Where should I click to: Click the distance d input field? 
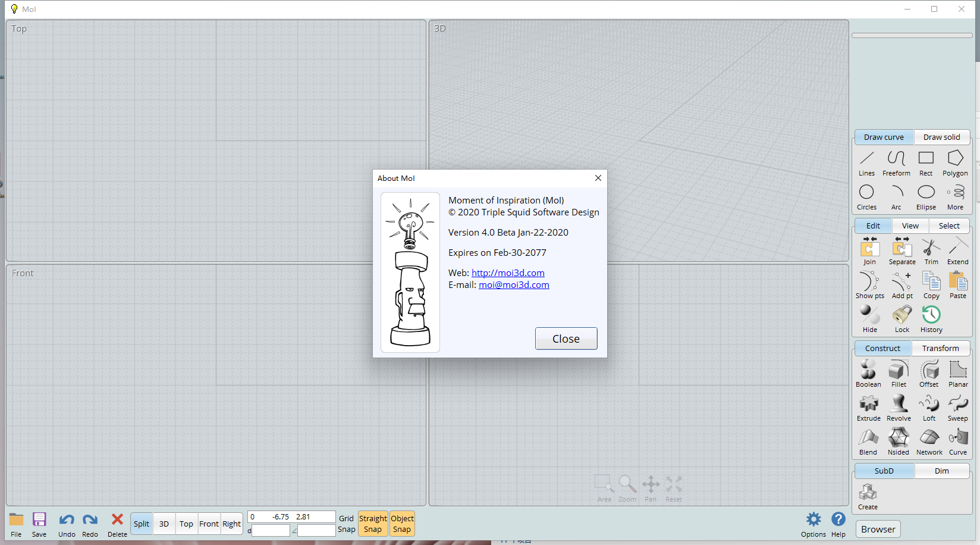pos(271,531)
